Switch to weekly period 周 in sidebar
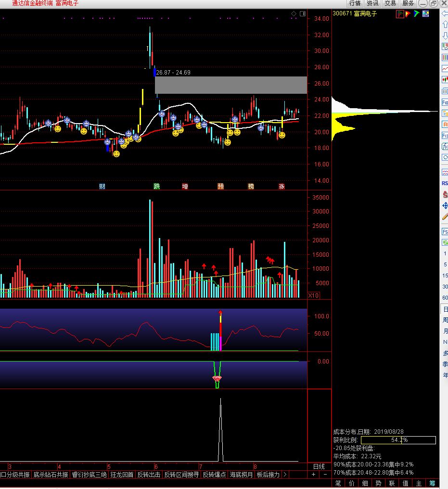448x489 pixels. coord(445,320)
